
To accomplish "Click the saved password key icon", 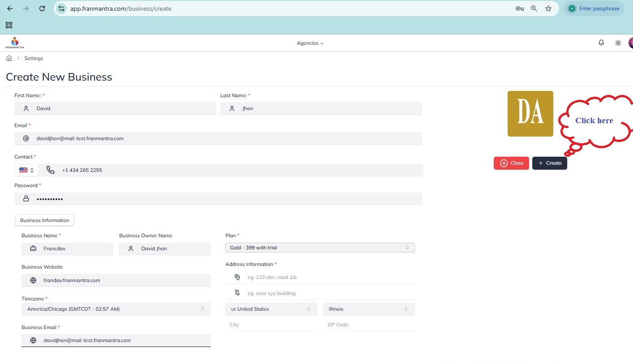I will tap(519, 9).
